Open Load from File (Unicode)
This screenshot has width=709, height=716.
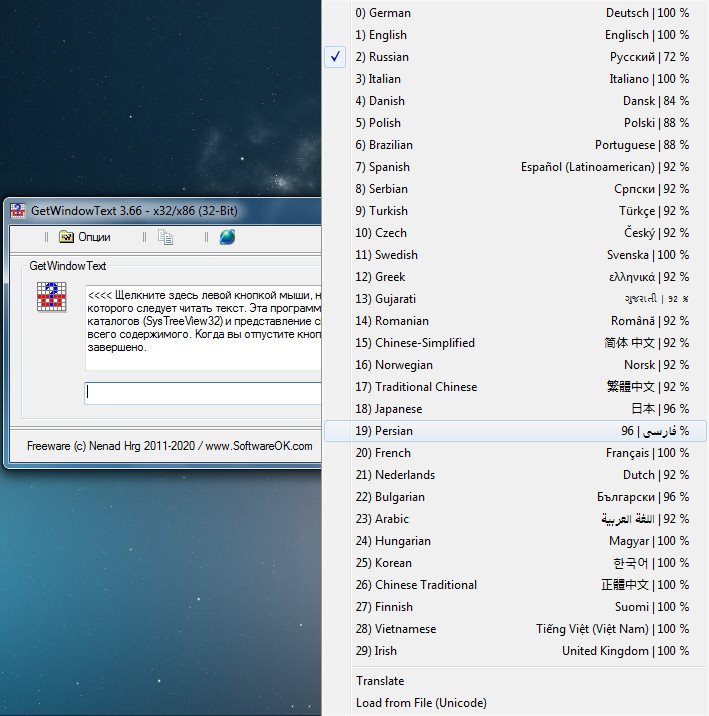420,703
